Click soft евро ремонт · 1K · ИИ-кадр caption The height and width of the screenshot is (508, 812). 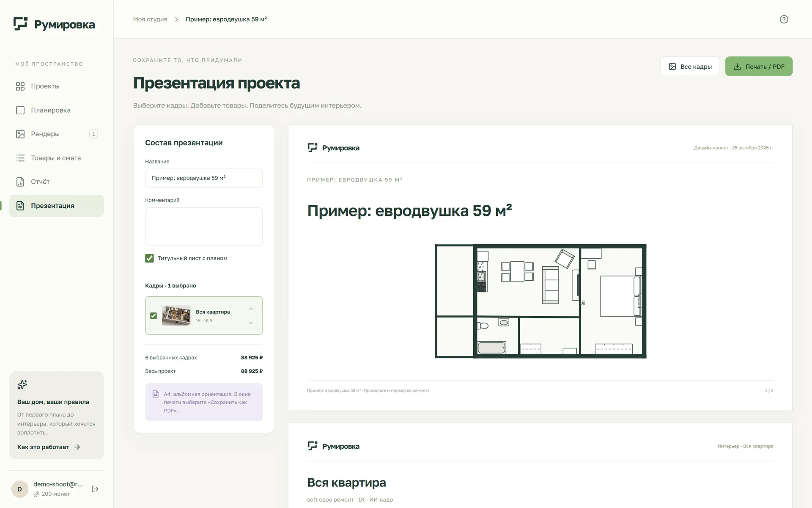(x=350, y=500)
